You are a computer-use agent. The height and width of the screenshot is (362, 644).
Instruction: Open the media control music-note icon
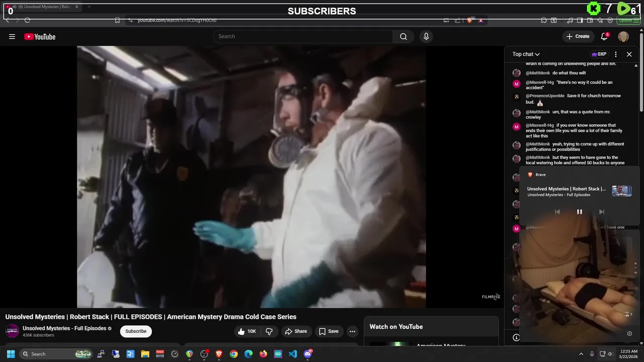[570, 20]
